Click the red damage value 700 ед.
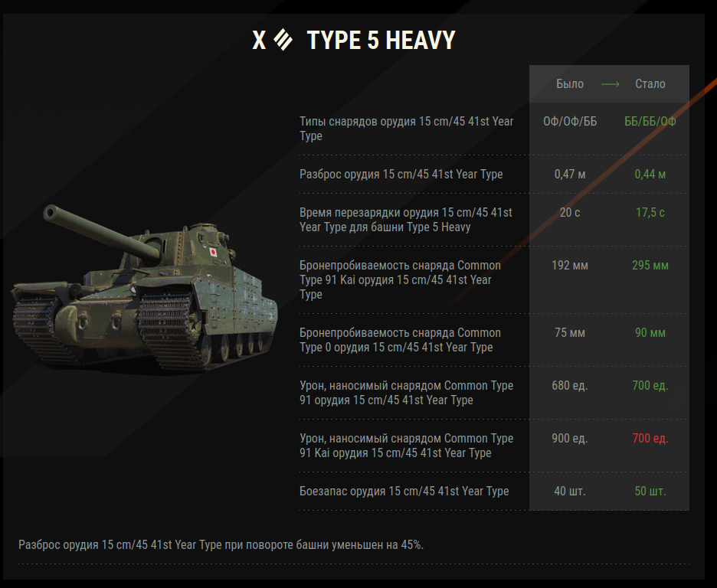 (x=650, y=439)
